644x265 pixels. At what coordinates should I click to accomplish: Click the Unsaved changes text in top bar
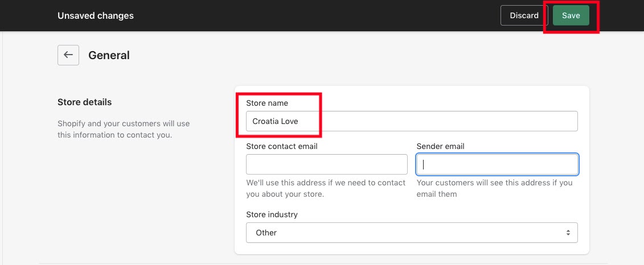tap(95, 15)
